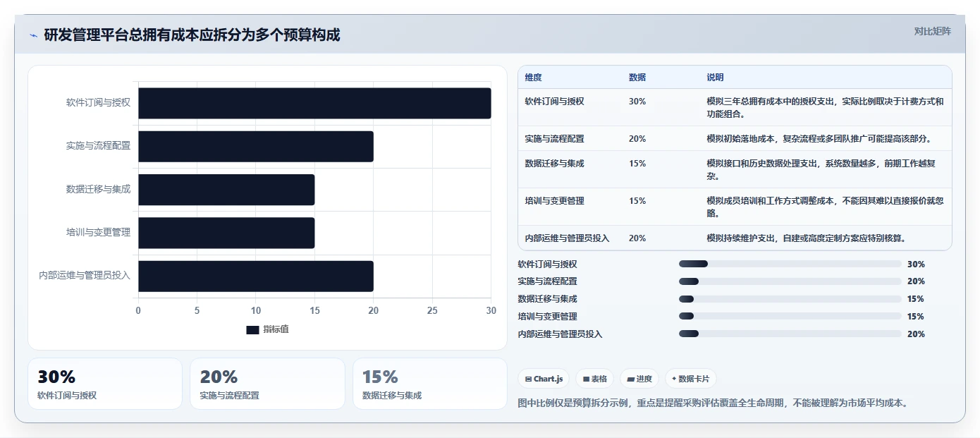980x438 pixels.
Task: Open the 30% 软件订阅与授权 data card
Action: tap(105, 384)
